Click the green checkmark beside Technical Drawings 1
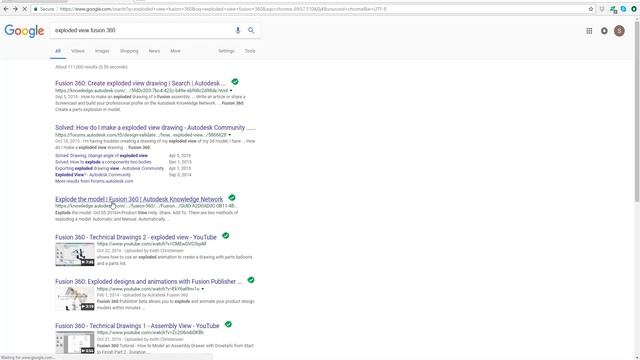 (x=229, y=324)
